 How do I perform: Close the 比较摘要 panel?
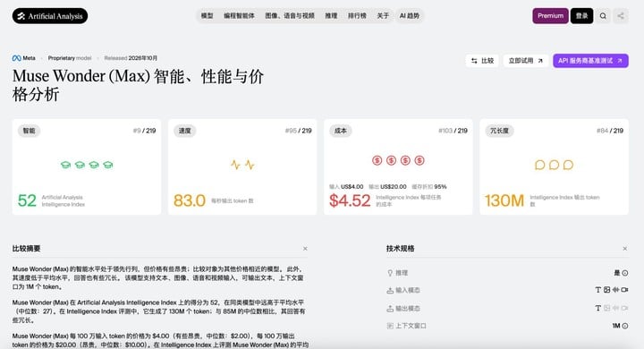[x=305, y=249]
